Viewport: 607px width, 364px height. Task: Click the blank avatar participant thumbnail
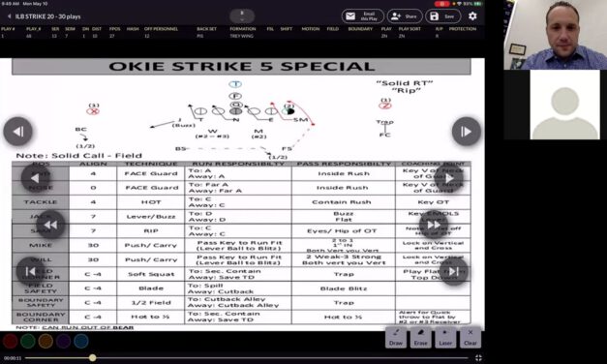pos(564,105)
